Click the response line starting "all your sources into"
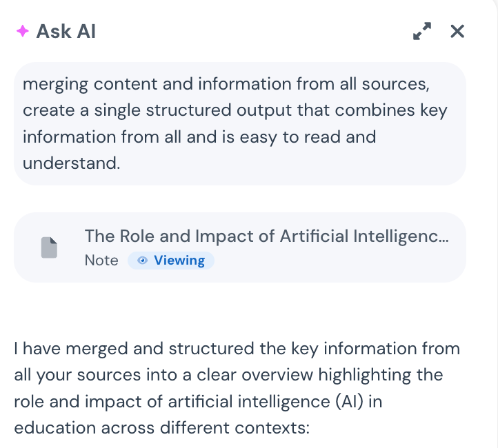 [x=228, y=375]
